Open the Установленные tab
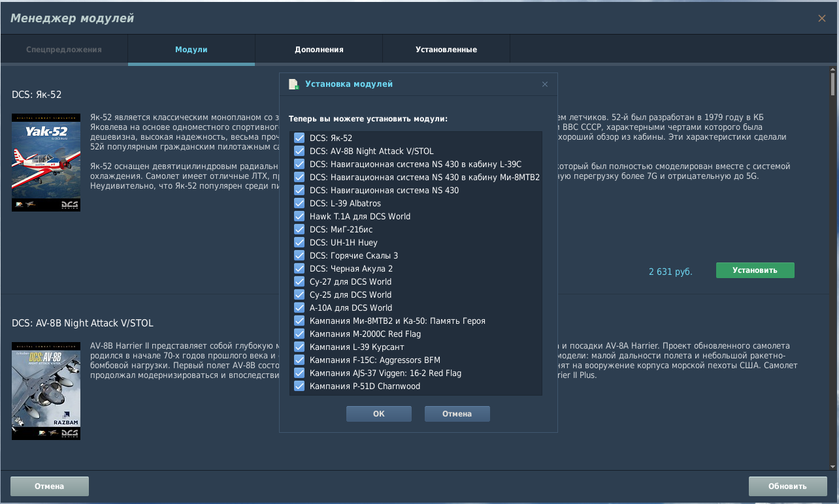This screenshot has width=839, height=504. pyautogui.click(x=446, y=50)
